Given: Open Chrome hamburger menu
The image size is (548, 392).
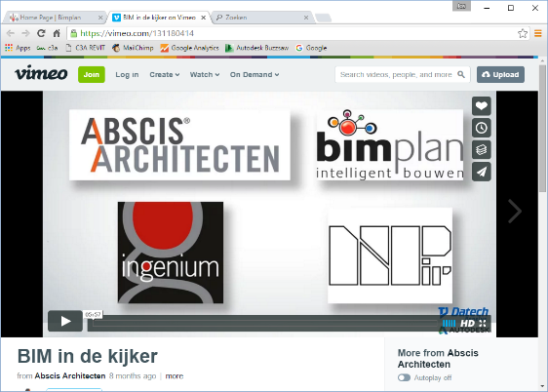Looking at the screenshot, I should click(x=538, y=33).
